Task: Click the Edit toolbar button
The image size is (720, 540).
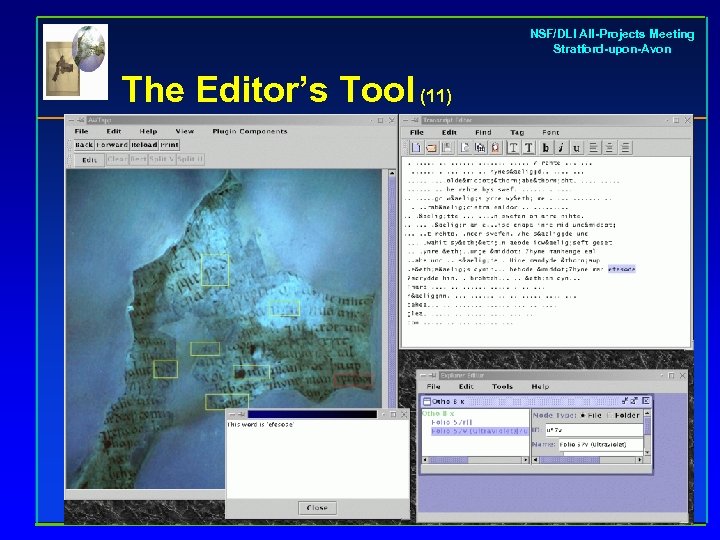Action: pos(89,160)
